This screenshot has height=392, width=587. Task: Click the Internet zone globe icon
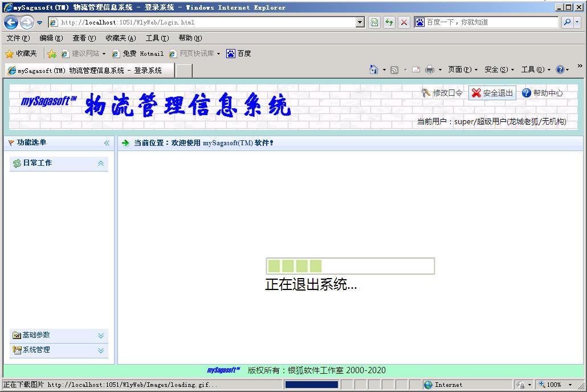[428, 385]
